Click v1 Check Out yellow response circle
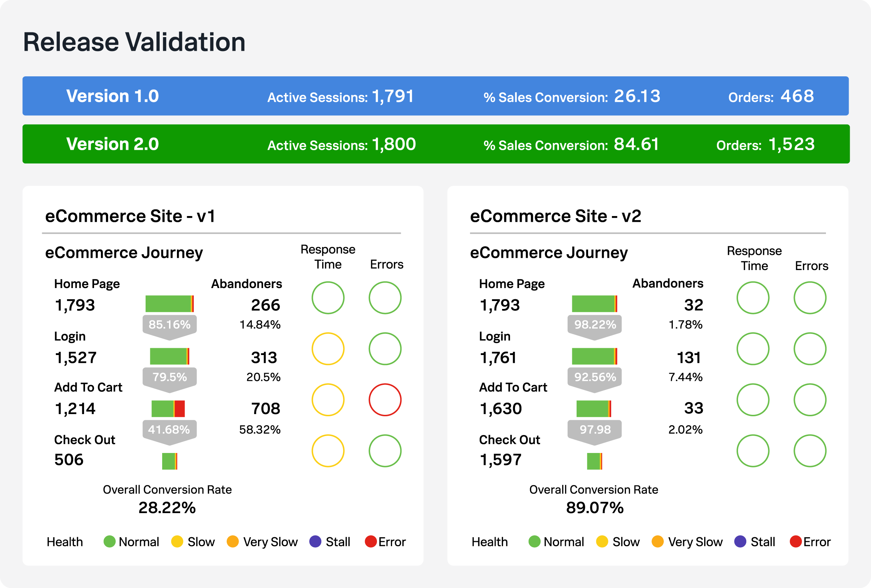Viewport: 871px width, 588px height. 328,450
